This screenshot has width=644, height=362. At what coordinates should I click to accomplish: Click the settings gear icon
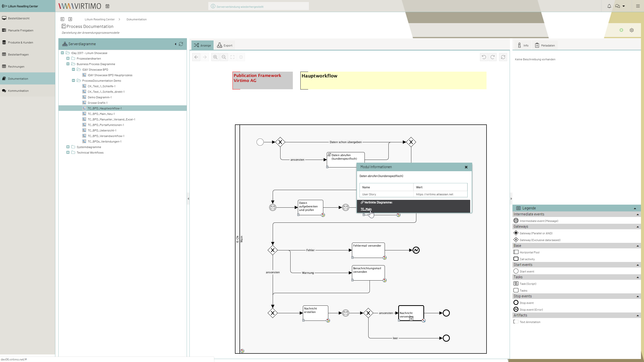coord(631,30)
